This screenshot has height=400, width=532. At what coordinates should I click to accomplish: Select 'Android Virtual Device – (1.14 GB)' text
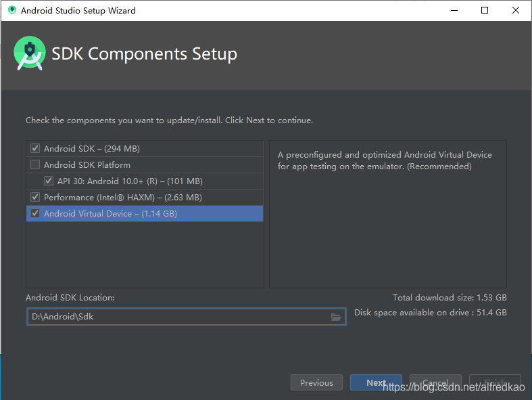111,214
